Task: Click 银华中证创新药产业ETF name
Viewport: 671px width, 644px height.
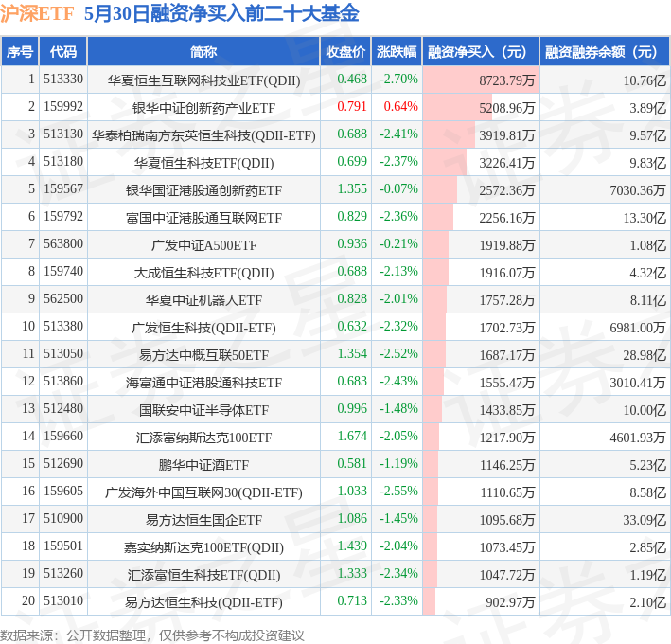Action: pyautogui.click(x=203, y=108)
